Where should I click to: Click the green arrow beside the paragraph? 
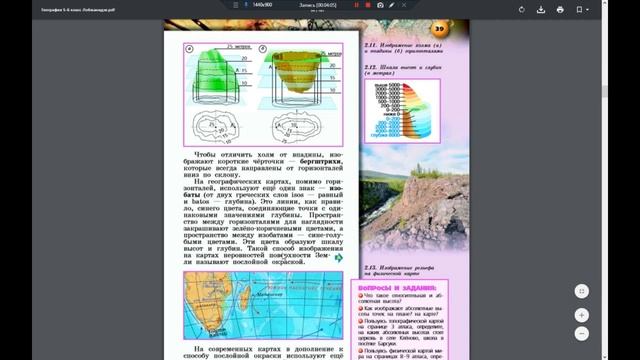pos(338,258)
